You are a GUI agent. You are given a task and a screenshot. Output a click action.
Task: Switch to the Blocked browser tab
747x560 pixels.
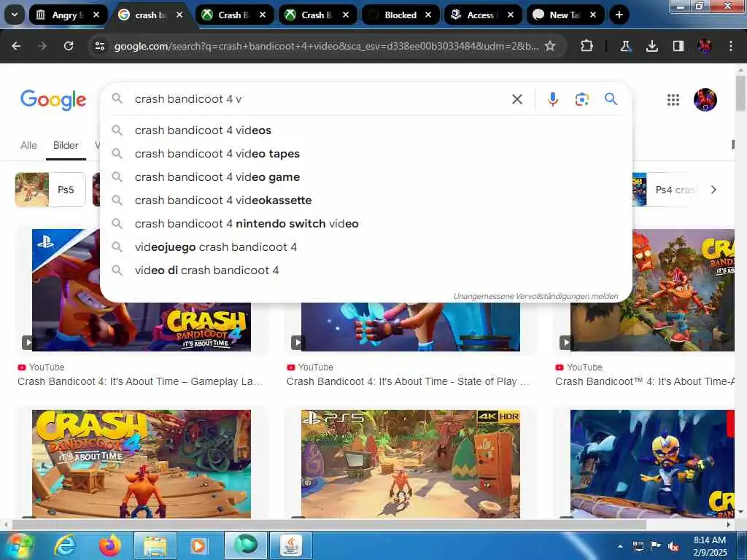point(400,15)
